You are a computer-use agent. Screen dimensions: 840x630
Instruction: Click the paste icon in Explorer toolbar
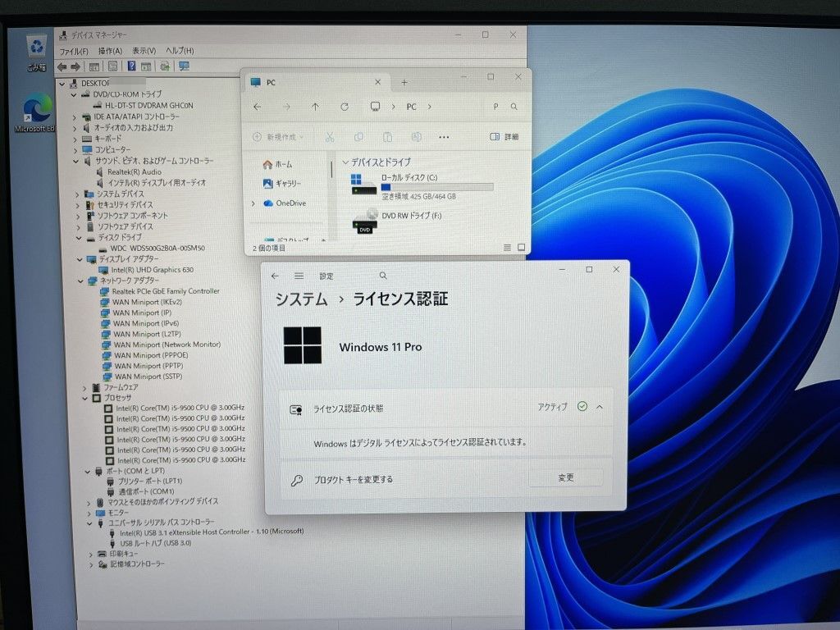[387, 137]
